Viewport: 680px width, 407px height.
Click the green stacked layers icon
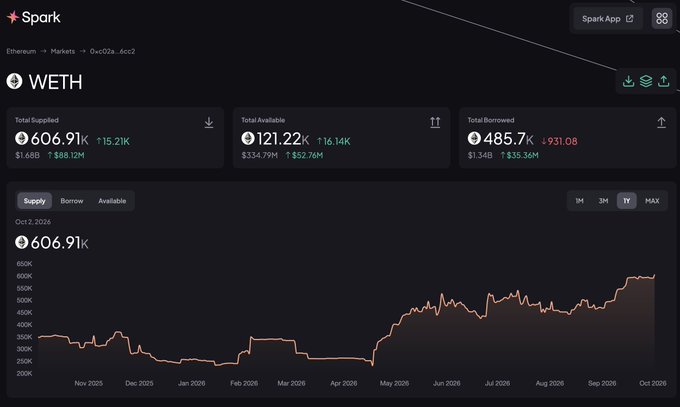(x=646, y=81)
